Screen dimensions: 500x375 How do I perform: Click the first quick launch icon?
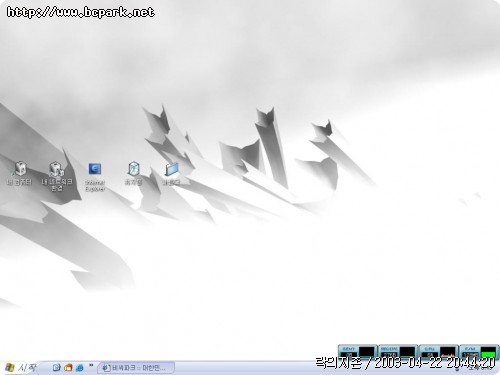(x=57, y=367)
